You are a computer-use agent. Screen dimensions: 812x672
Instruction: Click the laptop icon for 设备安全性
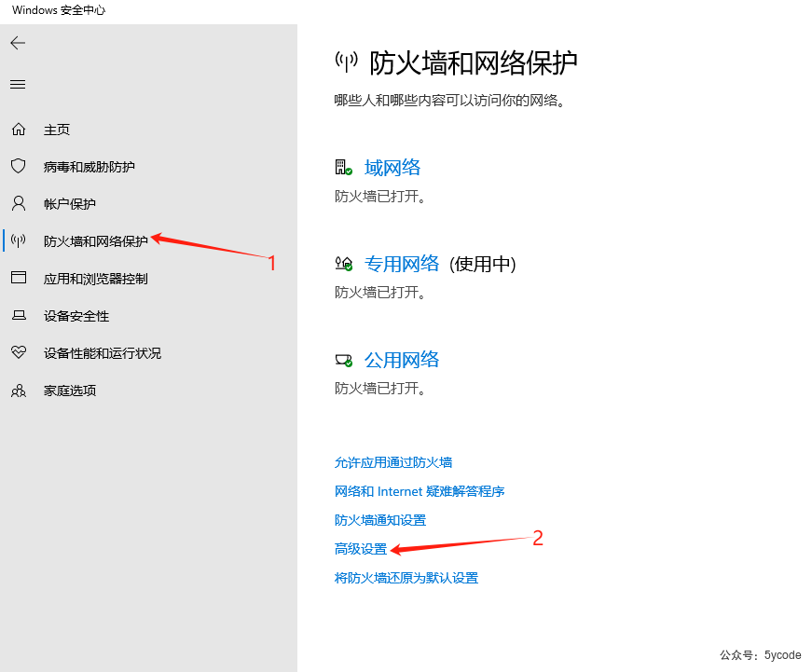[19, 315]
